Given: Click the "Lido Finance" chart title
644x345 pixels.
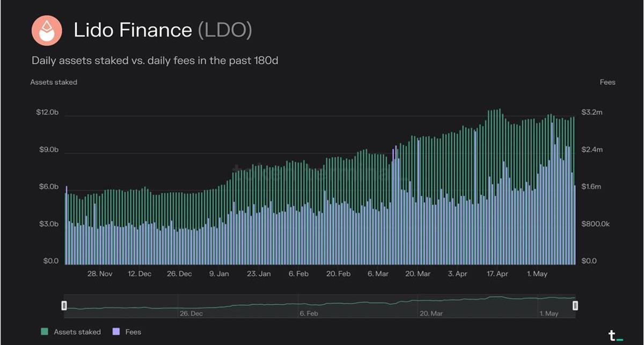Looking at the screenshot, I should pos(133,30).
